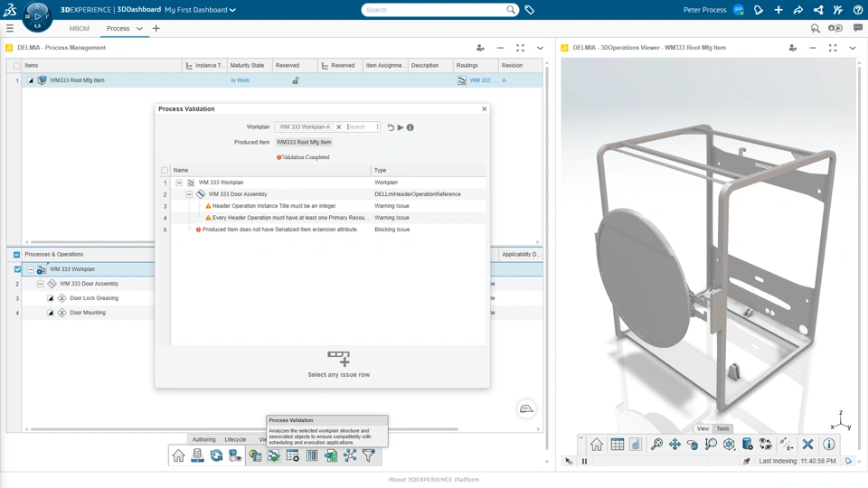868x488 pixels.
Task: Click the Home icon in Process Management toolbar
Action: [178, 455]
